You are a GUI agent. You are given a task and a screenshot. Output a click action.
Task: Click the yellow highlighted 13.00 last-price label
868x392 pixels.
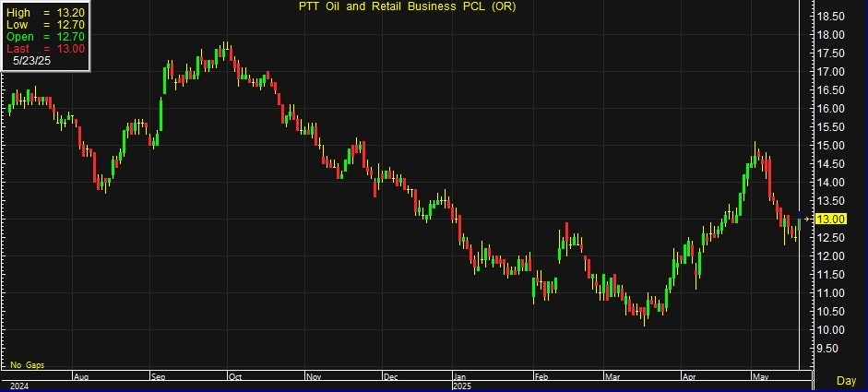pyautogui.click(x=831, y=220)
